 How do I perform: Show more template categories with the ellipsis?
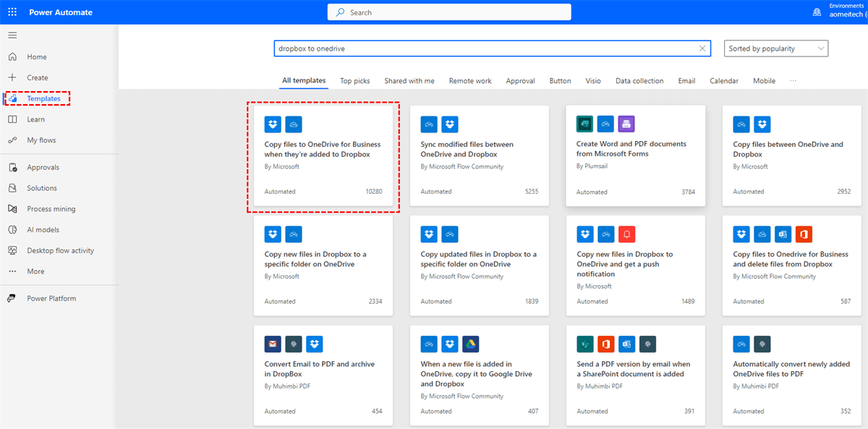[793, 81]
